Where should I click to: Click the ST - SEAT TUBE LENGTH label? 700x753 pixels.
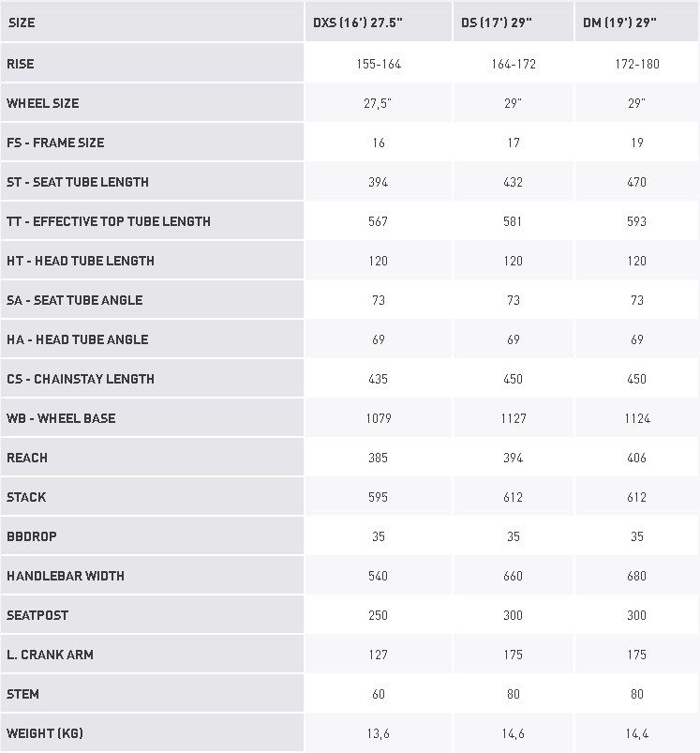[78, 182]
